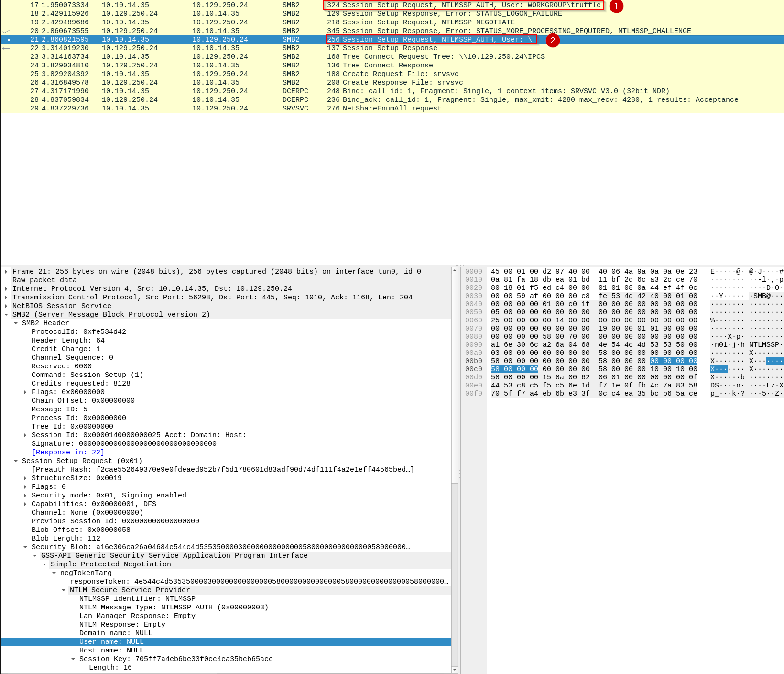Expand the Flags: 0x00000000 field

[x=25, y=392]
